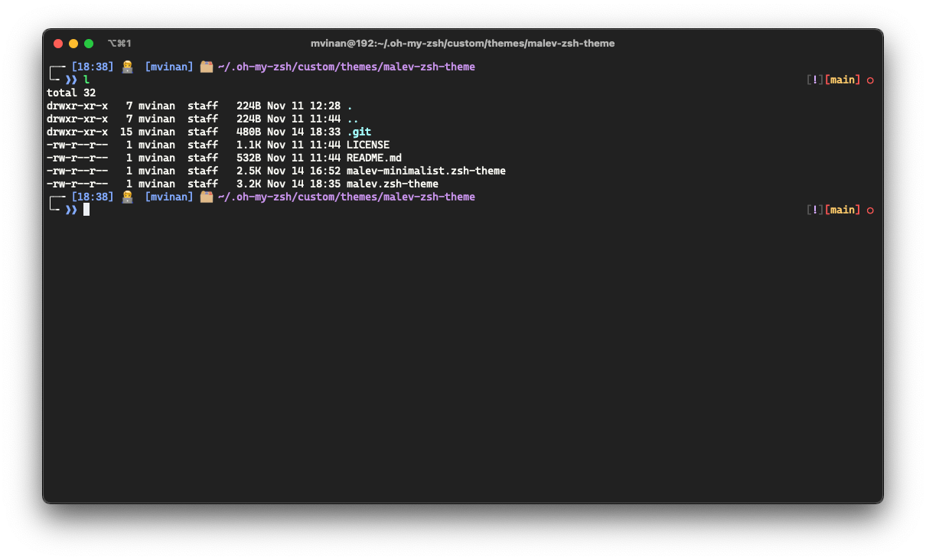
Task: Click the lower red status circle
Action: pos(871,210)
